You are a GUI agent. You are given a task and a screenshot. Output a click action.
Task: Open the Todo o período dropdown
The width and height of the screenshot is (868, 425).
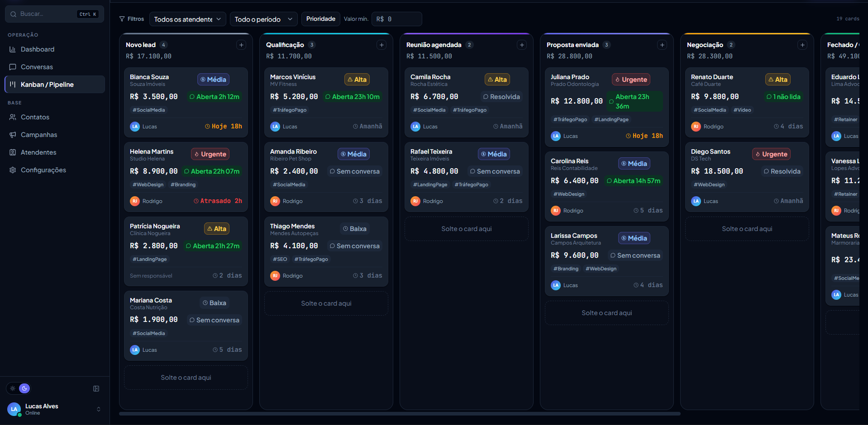coord(264,19)
